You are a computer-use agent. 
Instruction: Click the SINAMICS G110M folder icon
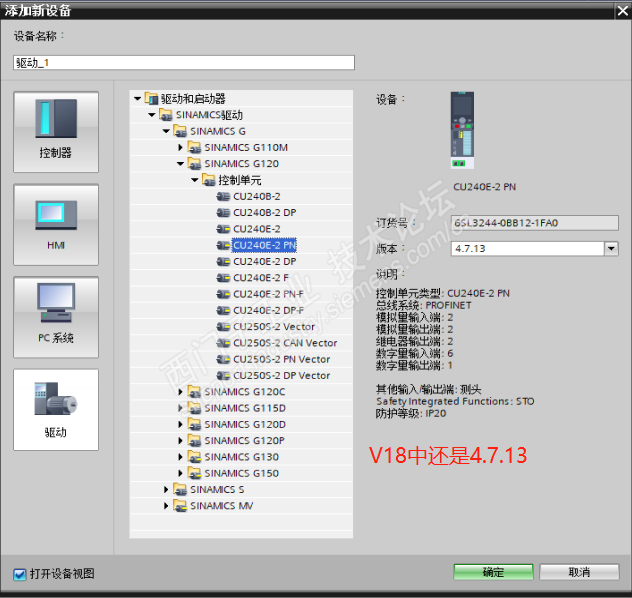click(x=194, y=147)
